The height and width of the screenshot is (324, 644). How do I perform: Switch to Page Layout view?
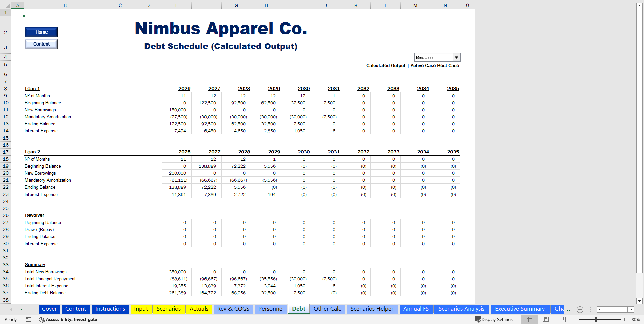pos(546,319)
